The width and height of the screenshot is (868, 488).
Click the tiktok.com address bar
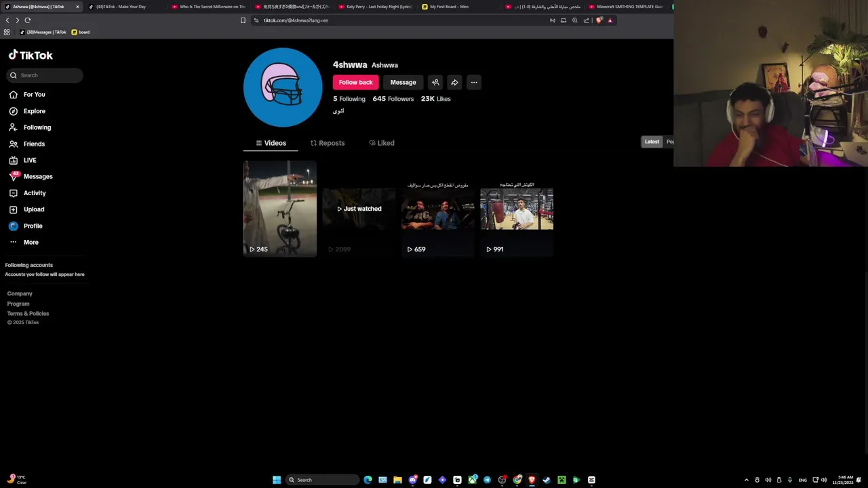coord(400,20)
